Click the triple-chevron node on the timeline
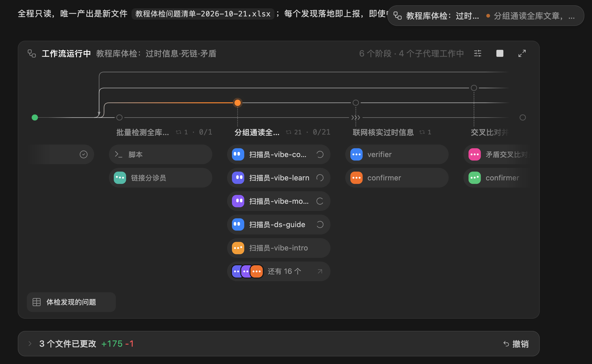592x364 pixels. (356, 117)
